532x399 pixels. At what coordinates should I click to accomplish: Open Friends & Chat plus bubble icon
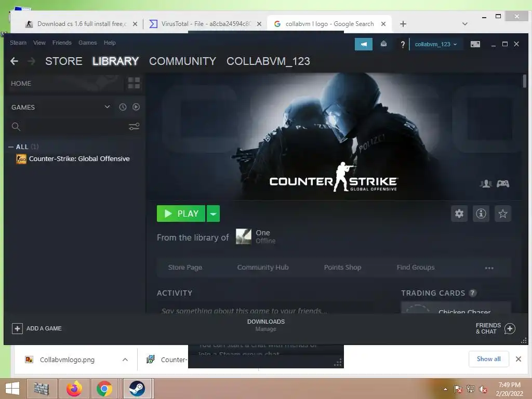pos(510,328)
